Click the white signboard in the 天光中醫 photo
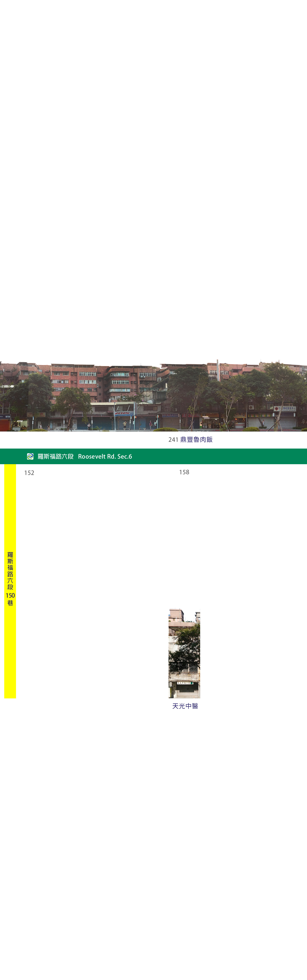 [x=185, y=683]
